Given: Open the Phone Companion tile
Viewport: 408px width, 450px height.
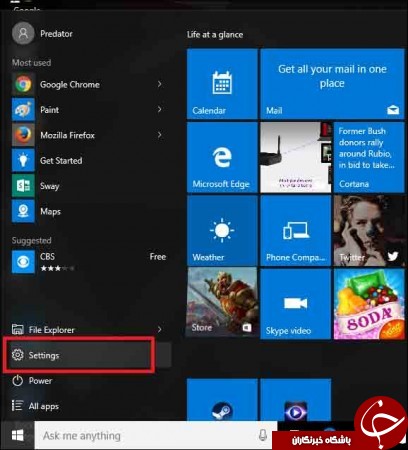Looking at the screenshot, I should pyautogui.click(x=295, y=231).
